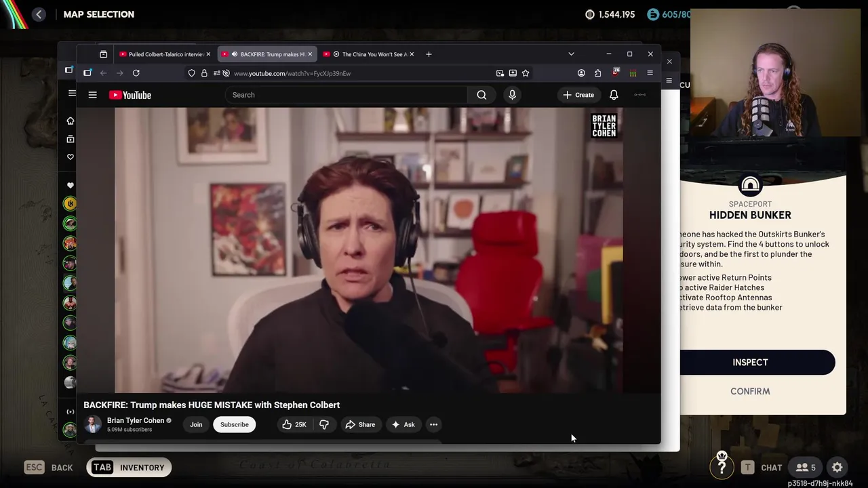
Task: Open the T Chat button
Action: click(762, 467)
